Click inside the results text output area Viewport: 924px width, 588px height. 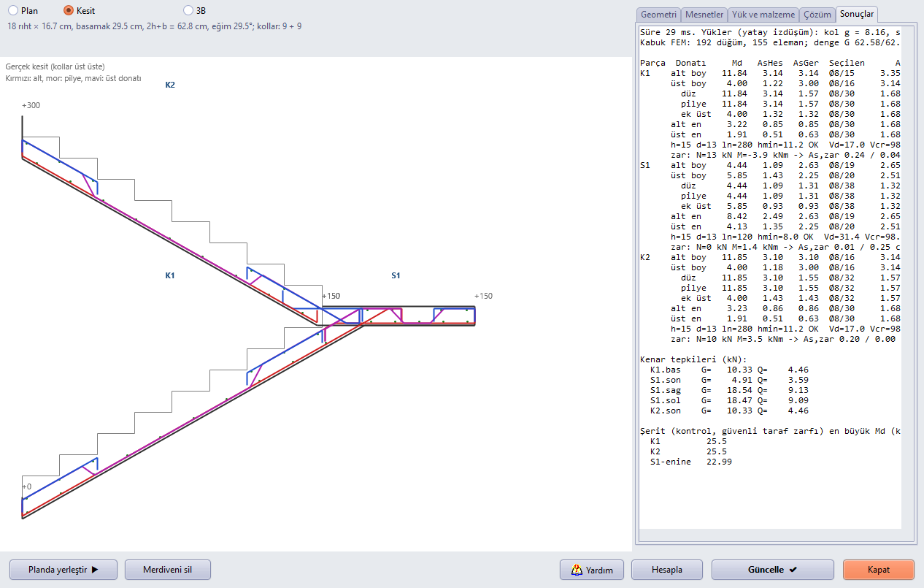770,278
